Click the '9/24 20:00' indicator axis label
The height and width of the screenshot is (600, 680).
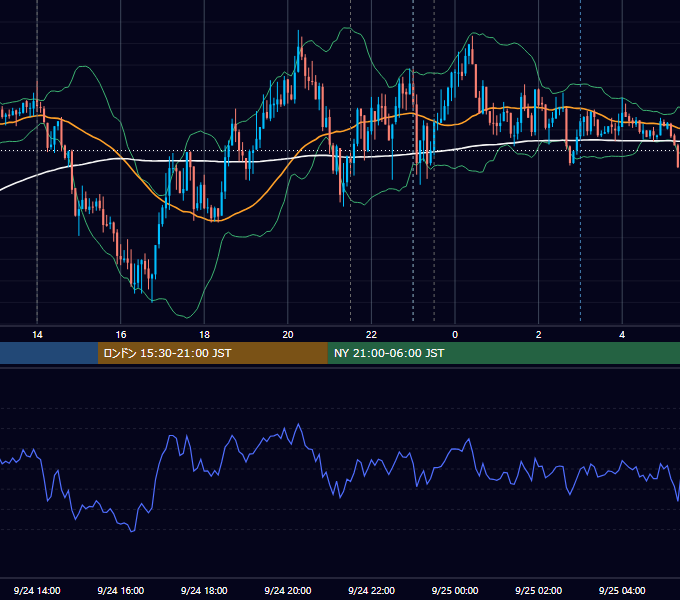(x=288, y=590)
